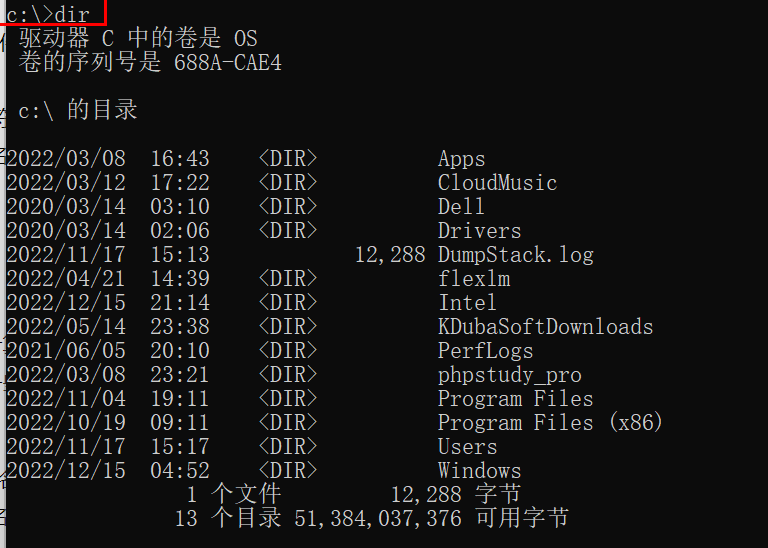Click the phpstudy_pro directory name
This screenshot has height=548, width=768.
coord(509,375)
